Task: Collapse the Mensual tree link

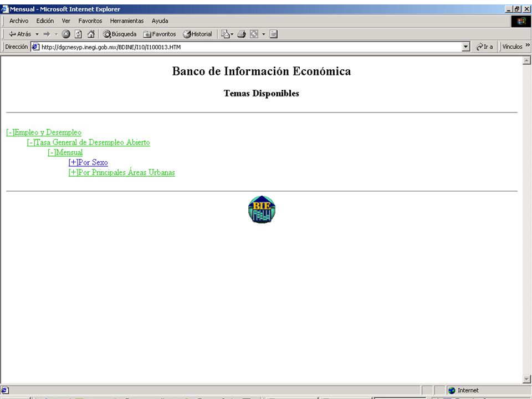Action: coord(65,152)
